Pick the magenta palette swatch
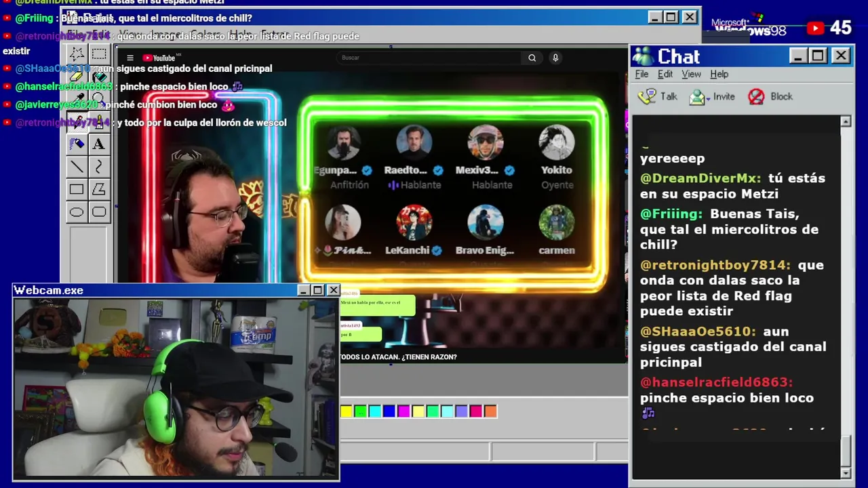Image resolution: width=868 pixels, height=488 pixels. (x=403, y=411)
